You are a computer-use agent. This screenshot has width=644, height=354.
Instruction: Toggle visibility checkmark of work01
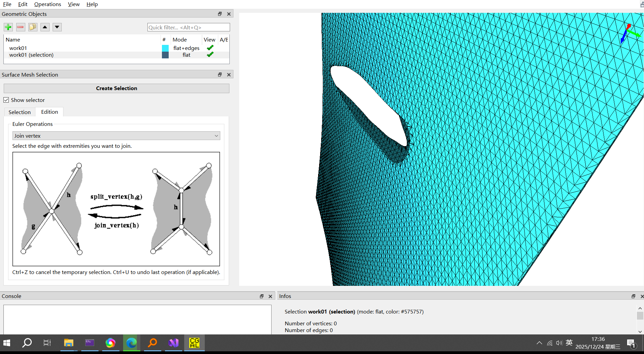(210, 48)
